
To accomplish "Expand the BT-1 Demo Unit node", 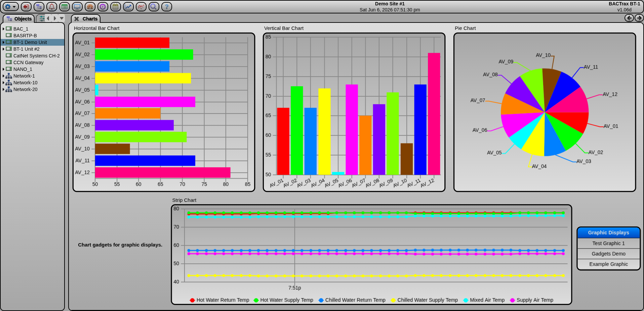I will [x=3, y=42].
